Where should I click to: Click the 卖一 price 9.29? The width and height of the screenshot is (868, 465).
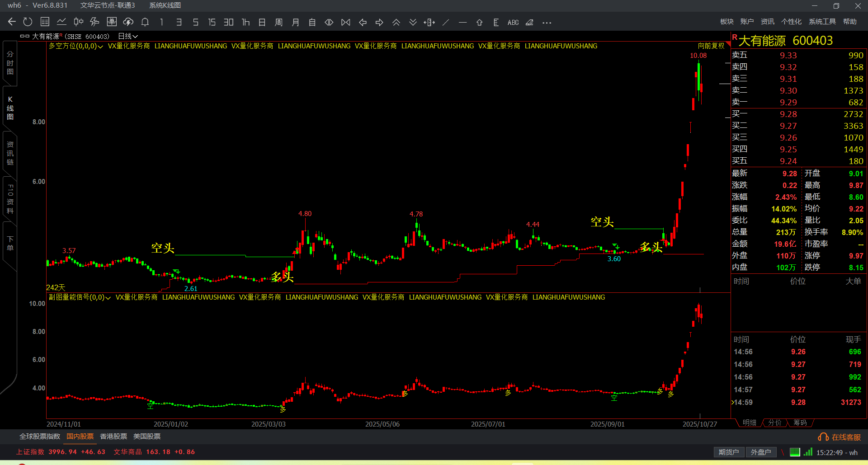(x=788, y=103)
